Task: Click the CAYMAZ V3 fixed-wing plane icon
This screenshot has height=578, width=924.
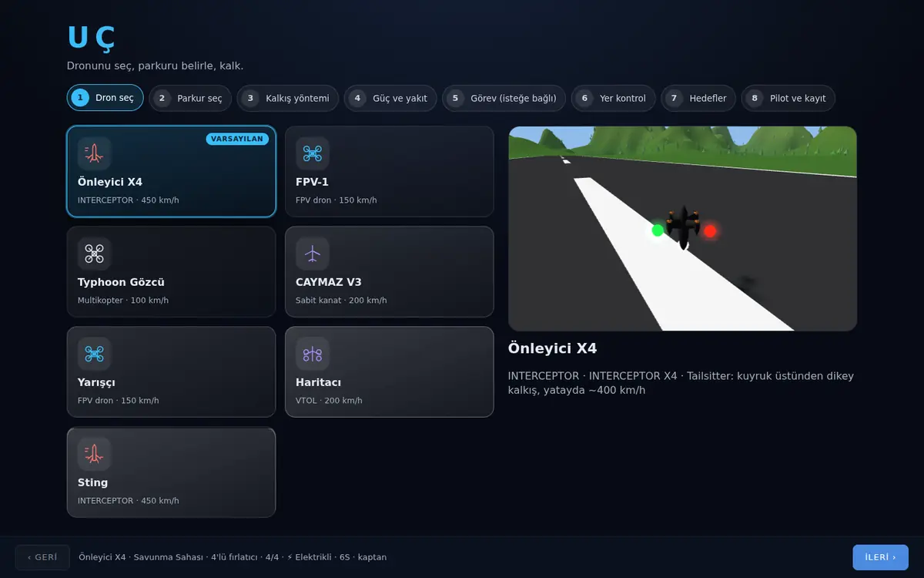Action: click(312, 254)
